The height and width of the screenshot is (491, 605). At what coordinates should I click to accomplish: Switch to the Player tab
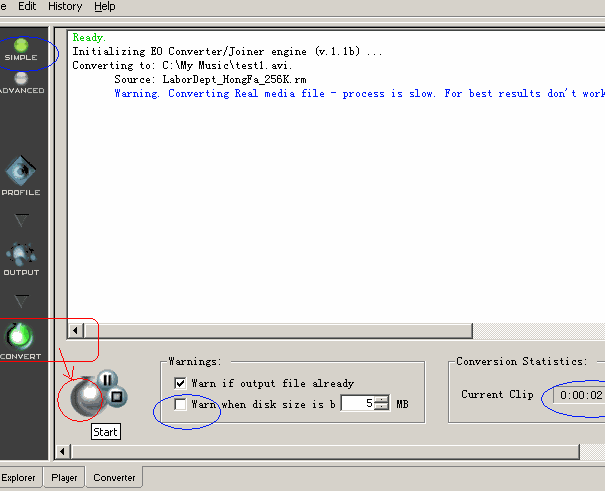(x=64, y=478)
